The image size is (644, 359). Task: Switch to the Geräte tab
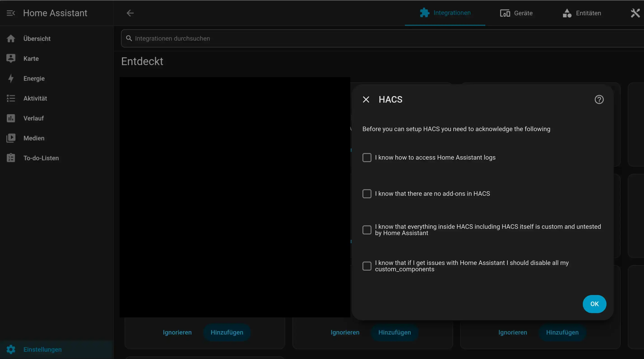tap(516, 13)
